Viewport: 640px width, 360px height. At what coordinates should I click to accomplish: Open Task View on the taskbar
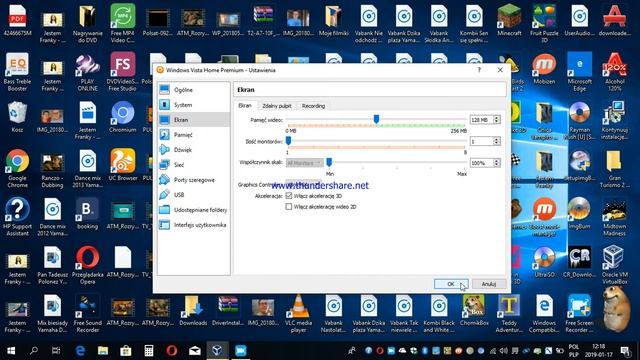pos(56,351)
